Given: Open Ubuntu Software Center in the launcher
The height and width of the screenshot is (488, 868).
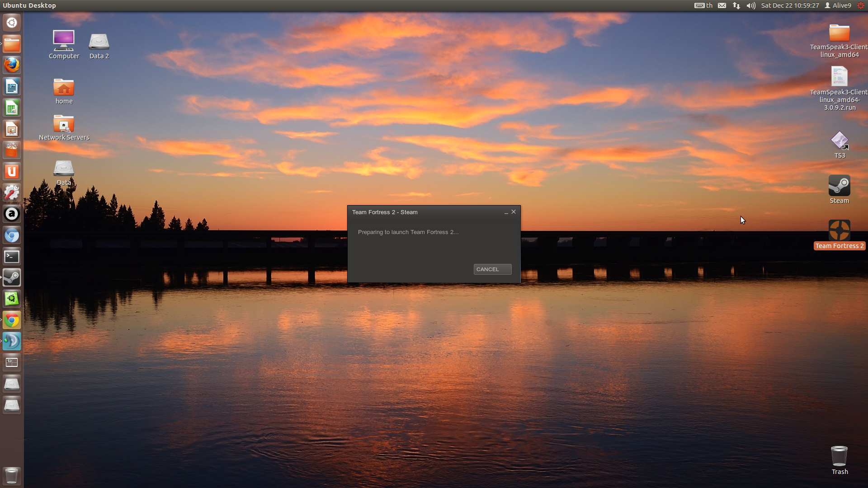Looking at the screenshot, I should (12, 150).
